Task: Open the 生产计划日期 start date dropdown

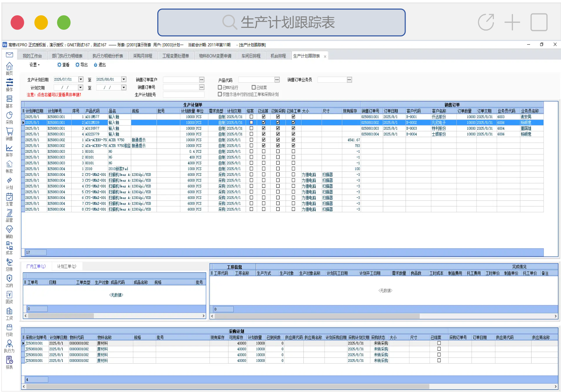Action: pos(81,79)
